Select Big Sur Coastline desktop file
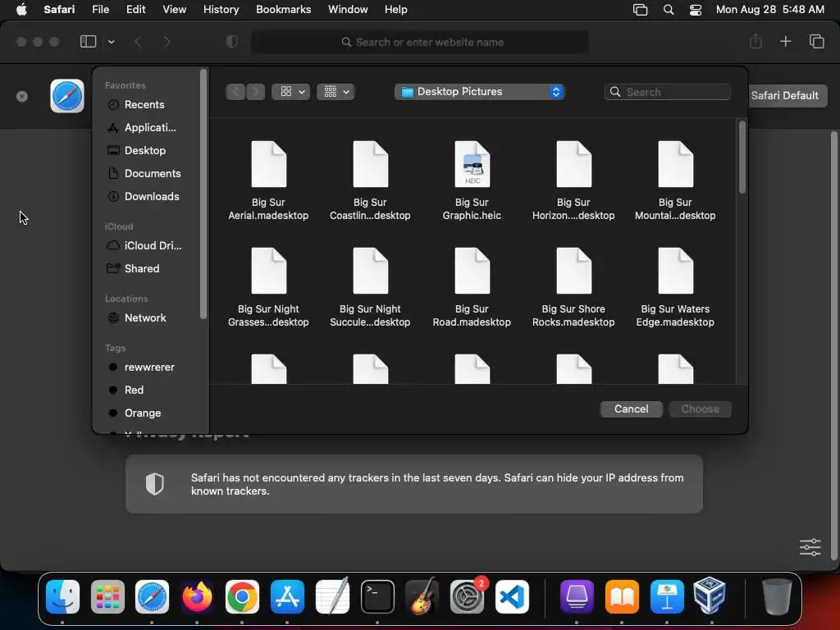The height and width of the screenshot is (630, 840). [x=370, y=180]
